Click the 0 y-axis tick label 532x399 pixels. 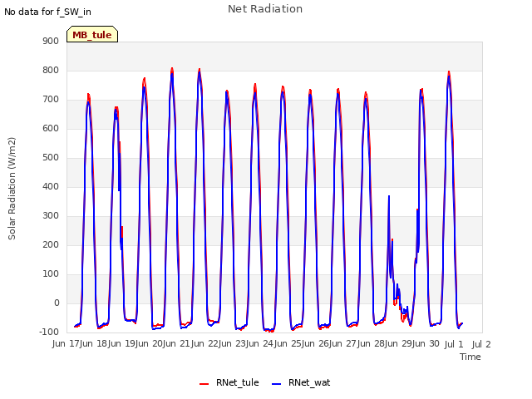point(57,303)
